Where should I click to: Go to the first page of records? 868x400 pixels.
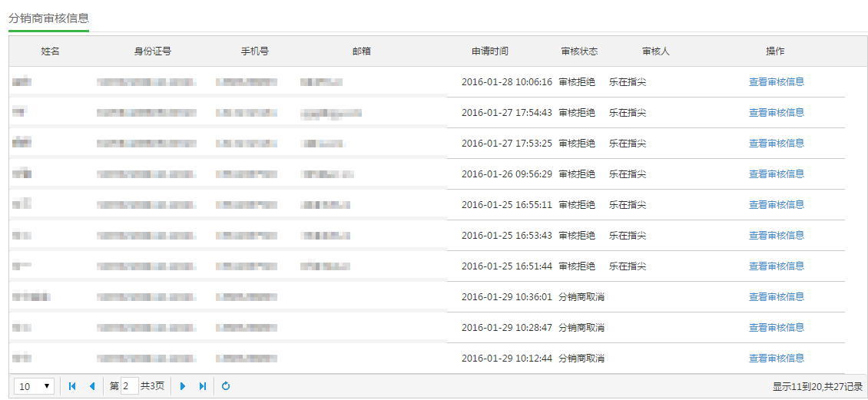[x=72, y=386]
